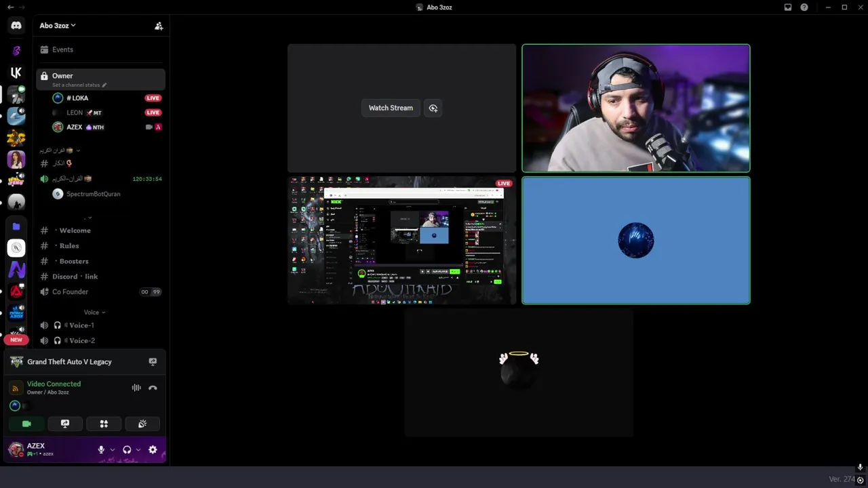This screenshot has height=488, width=868.
Task: Click the red NEW unread badge
Action: pyautogui.click(x=16, y=340)
